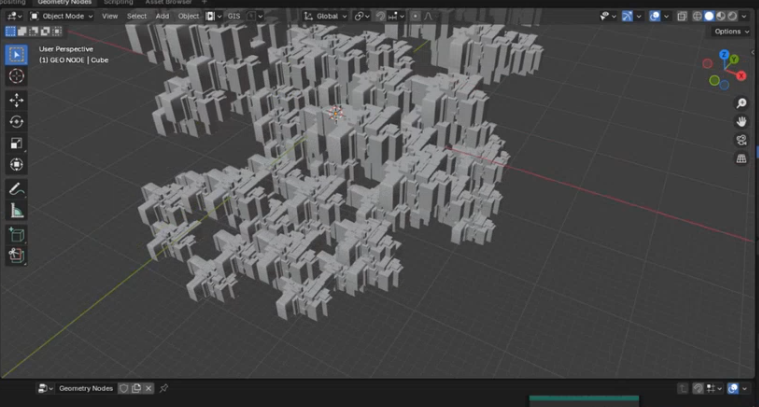Toggle X-ray display
759x407 pixels.
point(682,16)
